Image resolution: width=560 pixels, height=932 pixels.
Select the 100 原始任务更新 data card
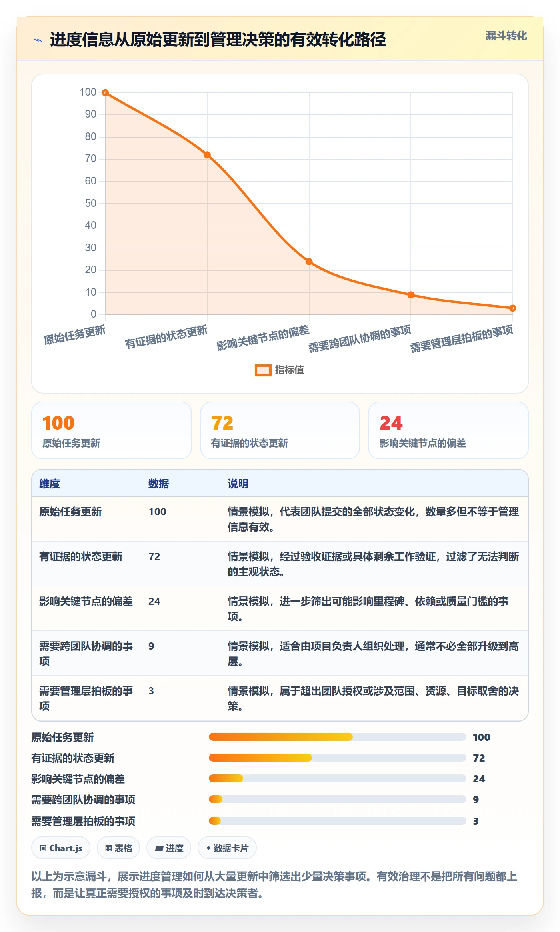112,430
